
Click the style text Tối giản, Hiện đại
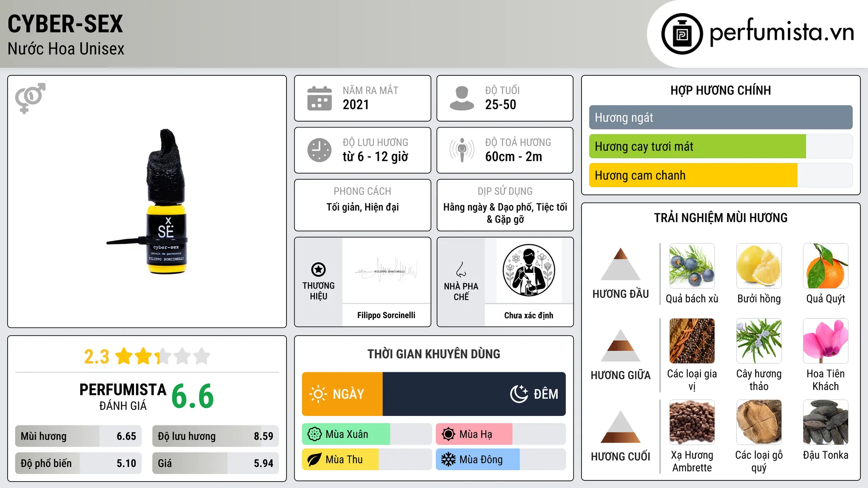pyautogui.click(x=362, y=207)
